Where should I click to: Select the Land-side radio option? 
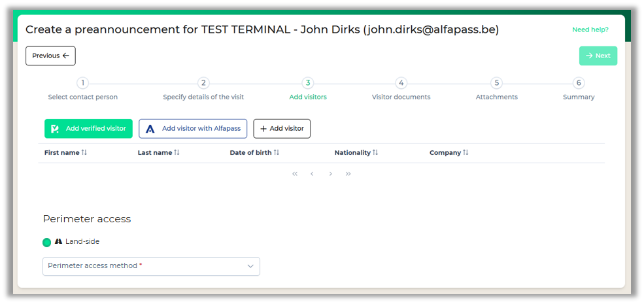pos(47,243)
